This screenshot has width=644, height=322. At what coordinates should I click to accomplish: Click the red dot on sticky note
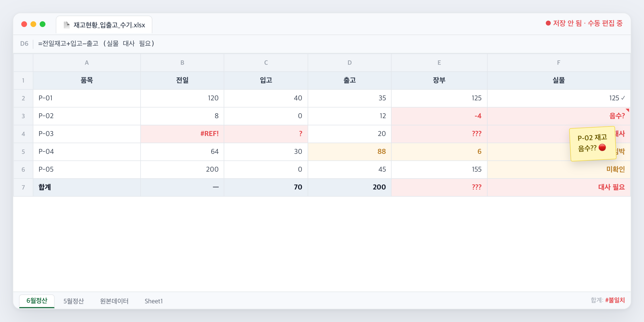602,147
